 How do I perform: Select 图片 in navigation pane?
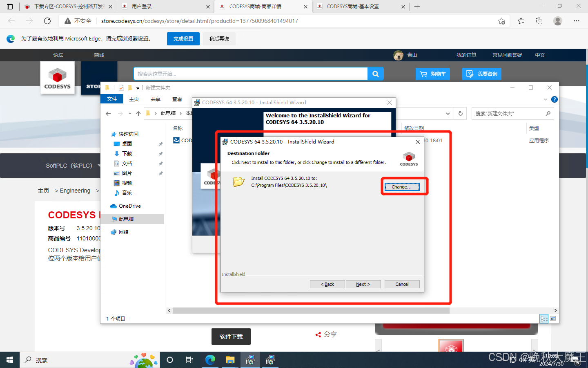127,173
